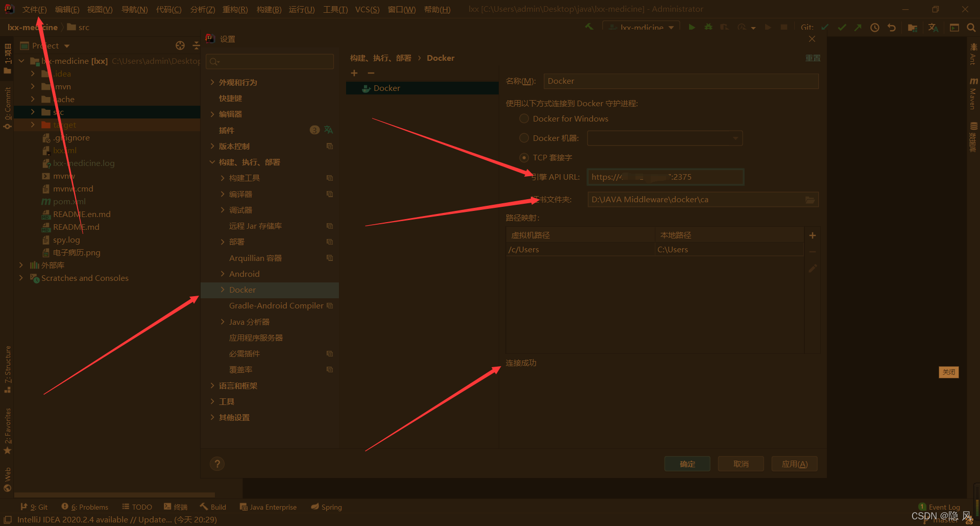Click the Git update project icon

point(825,28)
